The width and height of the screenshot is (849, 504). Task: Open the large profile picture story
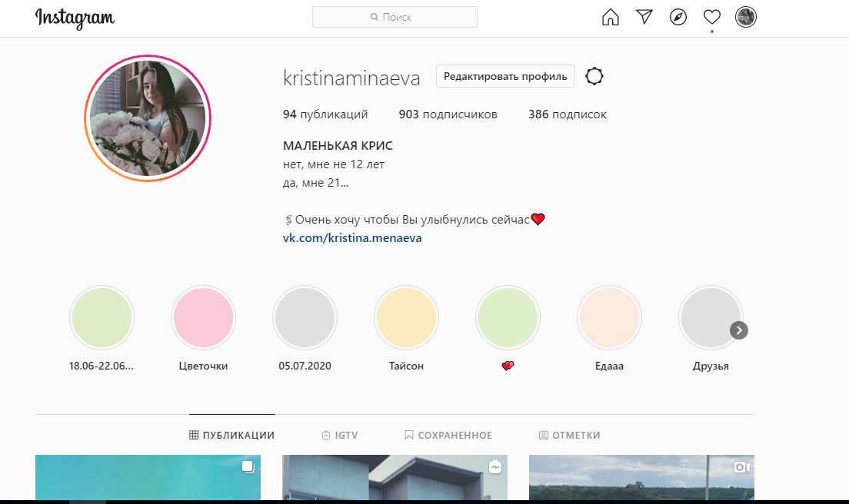[x=148, y=118]
